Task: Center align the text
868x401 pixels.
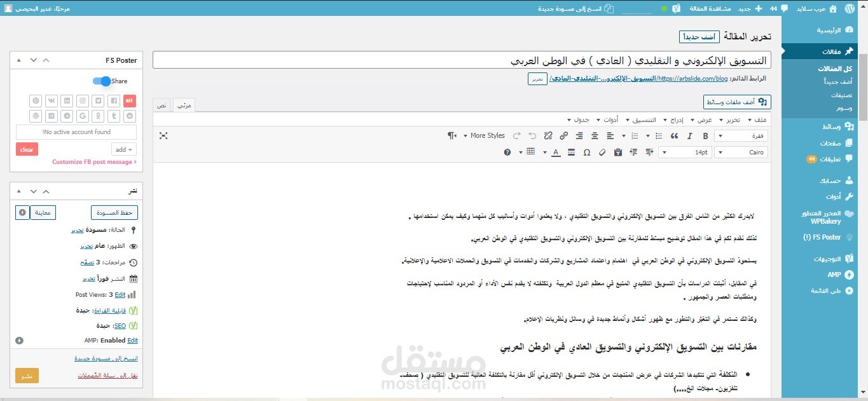Action: coord(595,136)
